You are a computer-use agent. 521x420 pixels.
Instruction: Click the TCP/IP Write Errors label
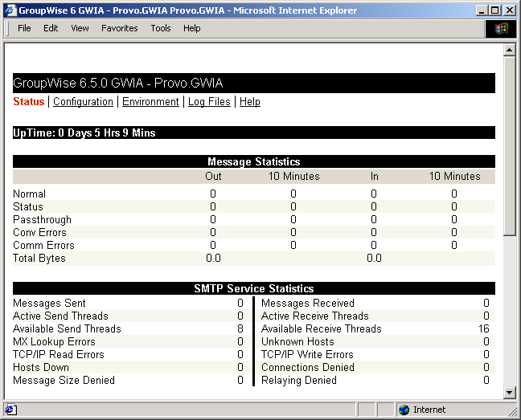coord(307,354)
